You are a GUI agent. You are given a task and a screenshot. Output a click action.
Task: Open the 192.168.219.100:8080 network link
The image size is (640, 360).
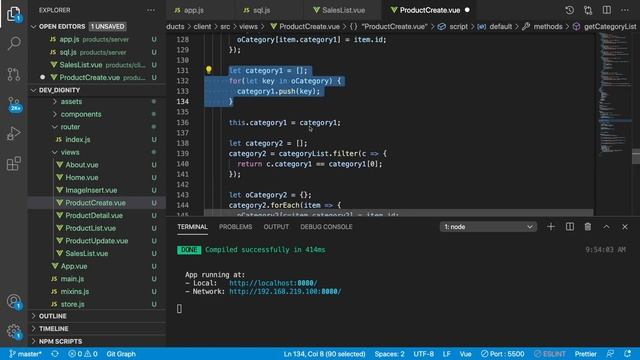click(x=285, y=291)
